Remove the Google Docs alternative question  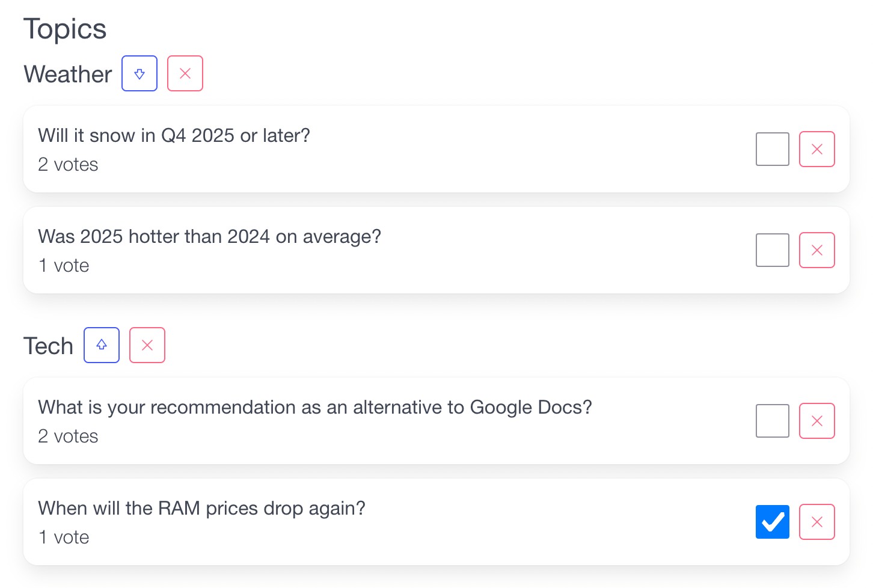tap(816, 421)
